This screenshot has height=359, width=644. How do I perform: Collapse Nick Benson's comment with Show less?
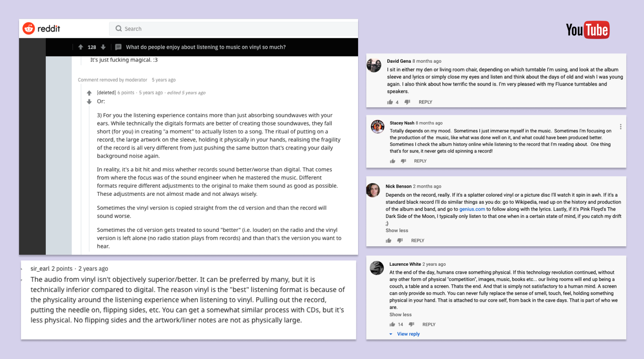(397, 231)
